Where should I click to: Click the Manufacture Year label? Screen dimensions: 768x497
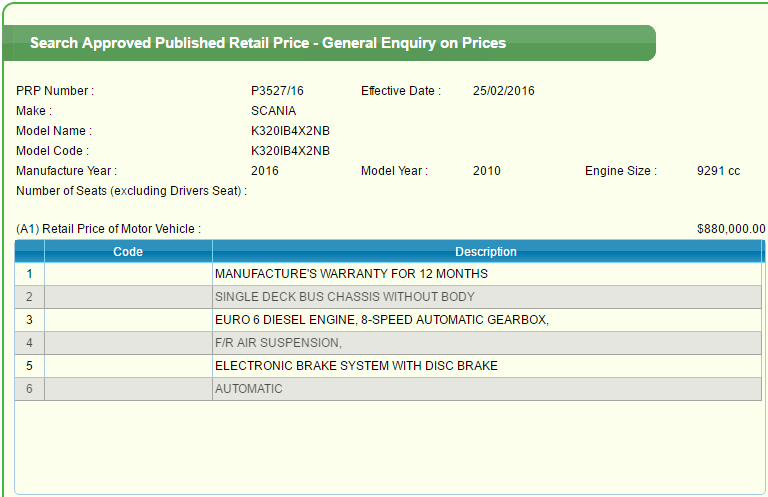click(x=67, y=171)
